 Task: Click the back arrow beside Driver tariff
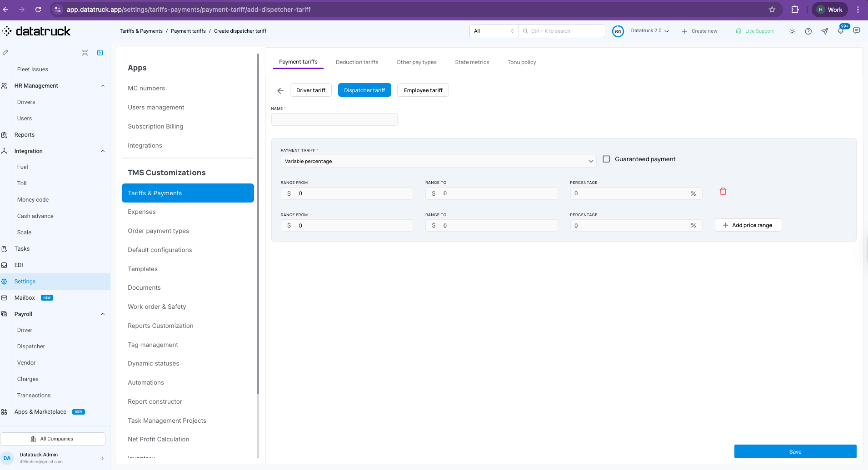(x=280, y=91)
